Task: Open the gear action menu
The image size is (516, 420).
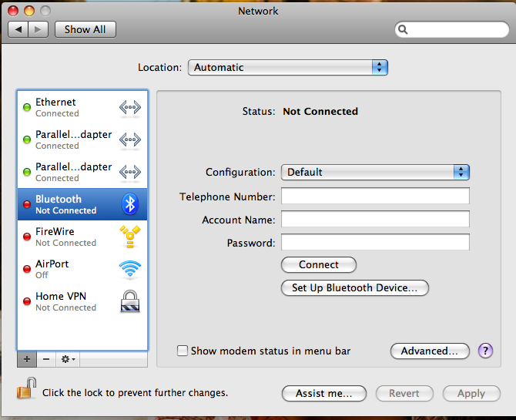Action: (68, 359)
